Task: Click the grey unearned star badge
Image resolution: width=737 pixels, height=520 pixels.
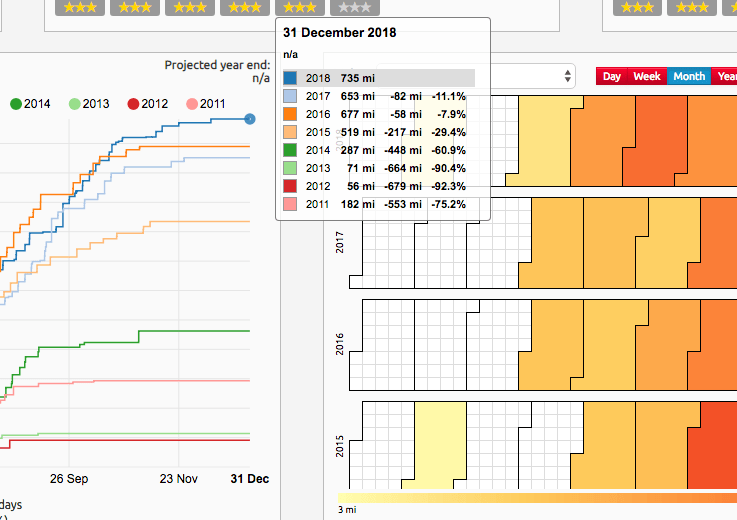Action: pos(353,7)
